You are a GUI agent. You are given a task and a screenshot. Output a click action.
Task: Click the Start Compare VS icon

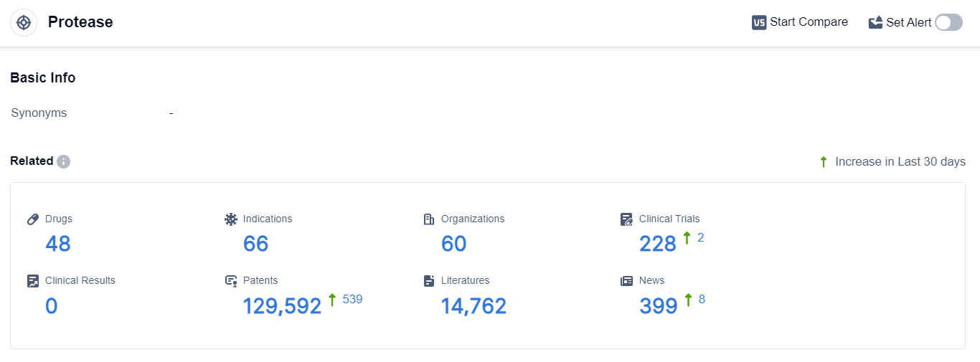[x=759, y=22]
